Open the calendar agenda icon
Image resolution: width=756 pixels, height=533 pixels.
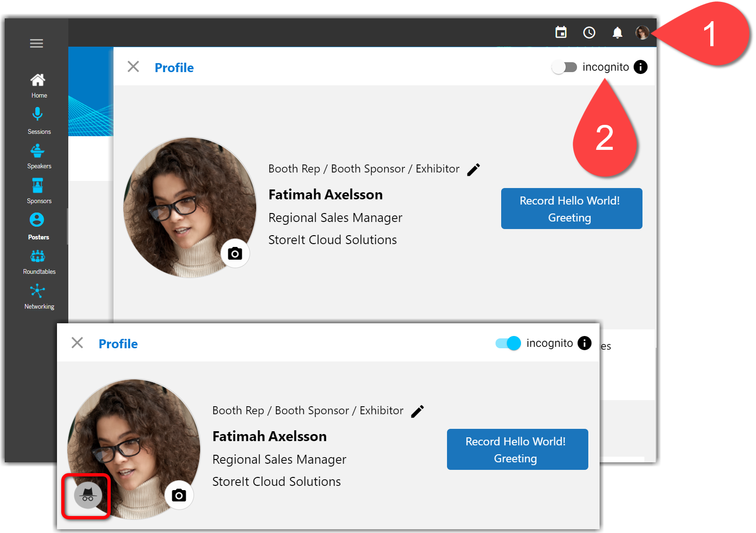point(561,33)
